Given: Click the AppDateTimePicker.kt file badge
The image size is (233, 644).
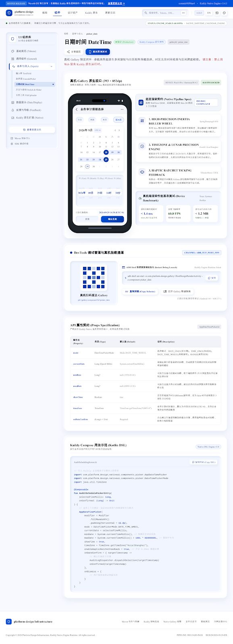Looking at the screenshot, I should click(209, 327).
